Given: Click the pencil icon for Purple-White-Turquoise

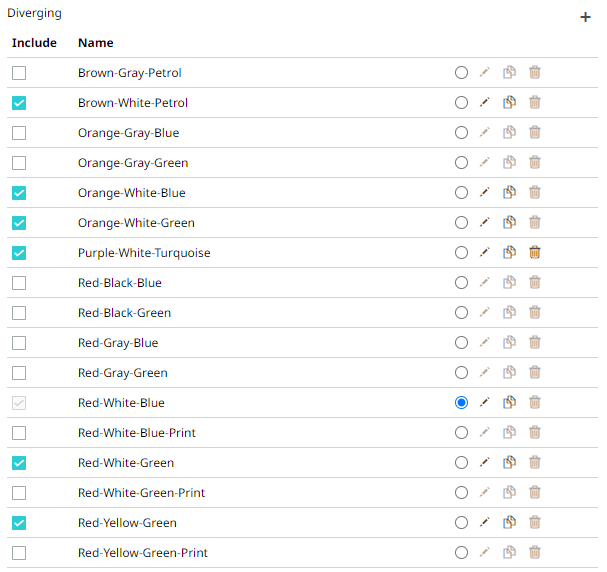Looking at the screenshot, I should (485, 253).
